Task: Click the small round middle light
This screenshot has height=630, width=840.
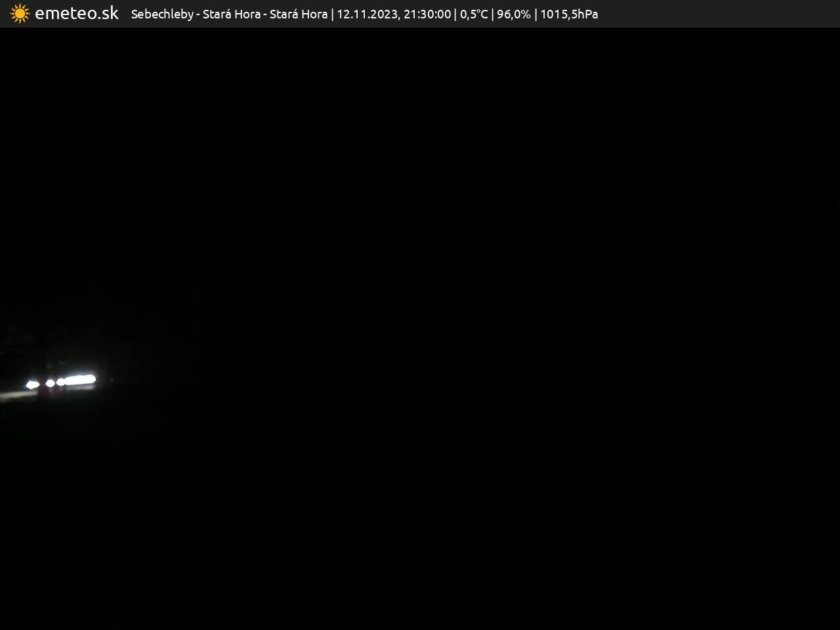Action: click(50, 383)
